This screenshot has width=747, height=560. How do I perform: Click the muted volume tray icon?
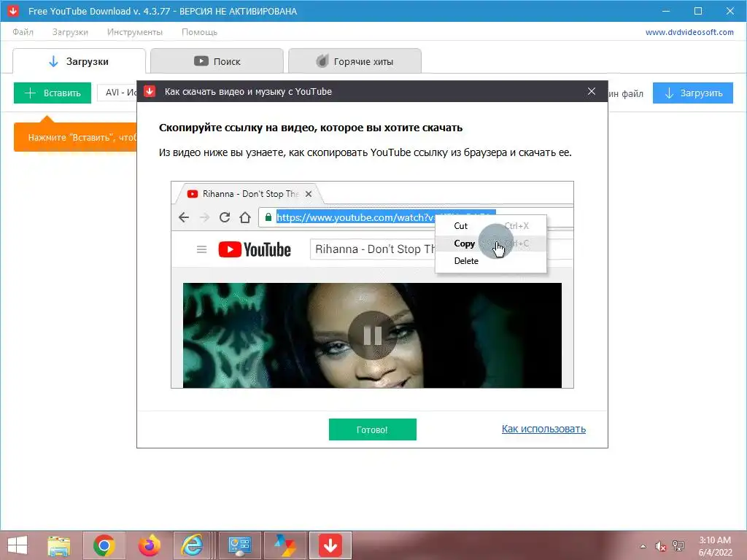660,545
